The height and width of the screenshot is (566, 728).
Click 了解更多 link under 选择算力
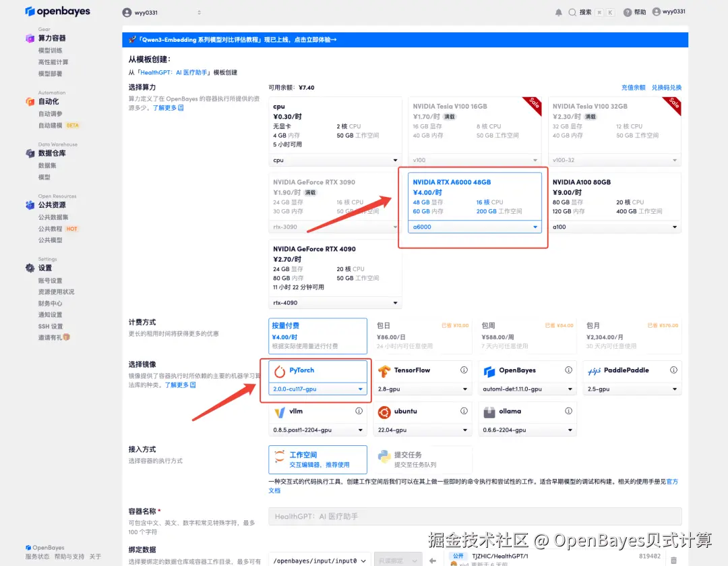coord(168,108)
